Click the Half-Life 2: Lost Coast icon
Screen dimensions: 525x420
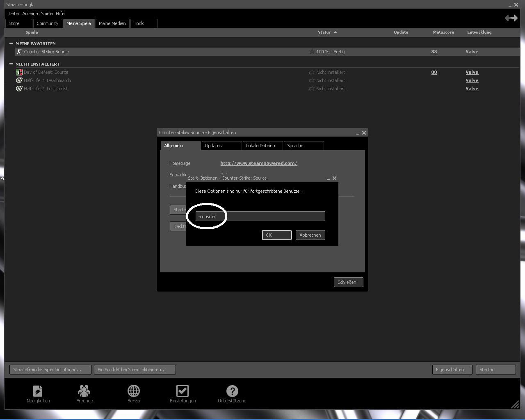coord(19,89)
